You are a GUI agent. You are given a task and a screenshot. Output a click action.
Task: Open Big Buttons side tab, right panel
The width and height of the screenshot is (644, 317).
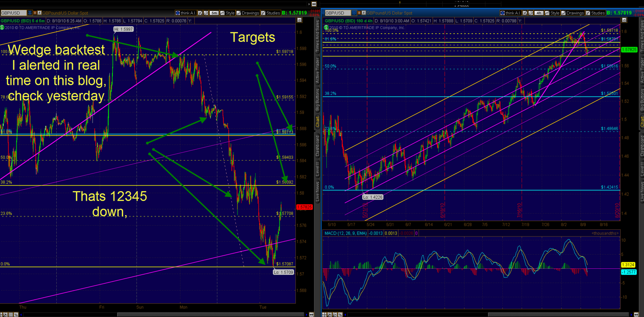642,100
